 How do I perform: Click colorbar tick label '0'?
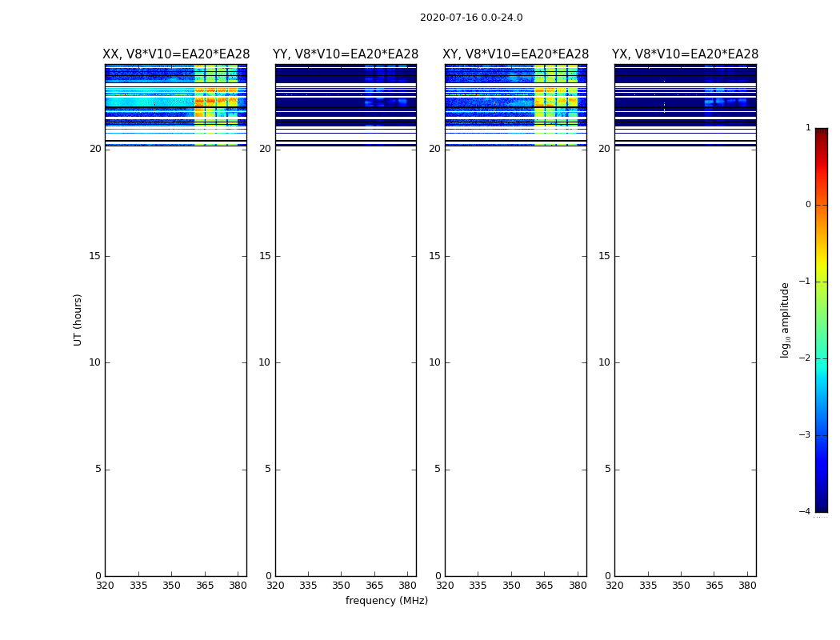808,205
